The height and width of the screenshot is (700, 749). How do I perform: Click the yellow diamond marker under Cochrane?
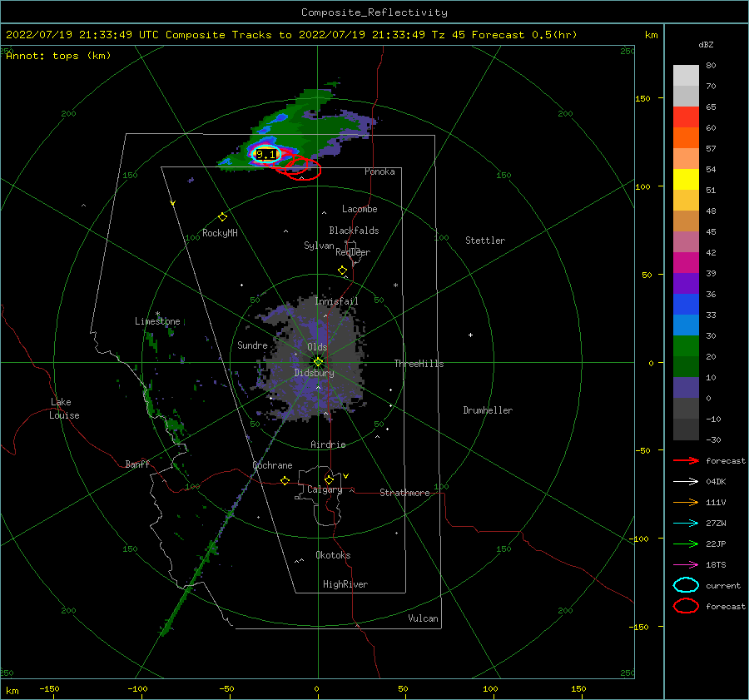285,481
